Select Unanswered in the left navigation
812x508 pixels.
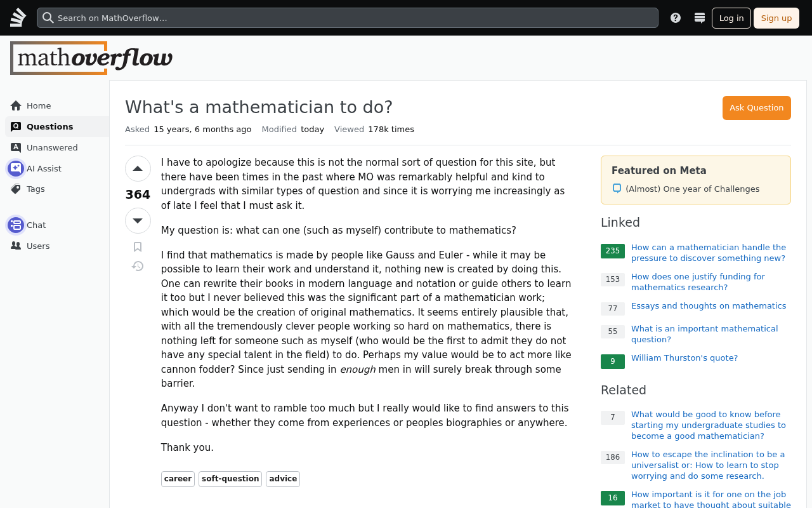pyautogui.click(x=52, y=147)
